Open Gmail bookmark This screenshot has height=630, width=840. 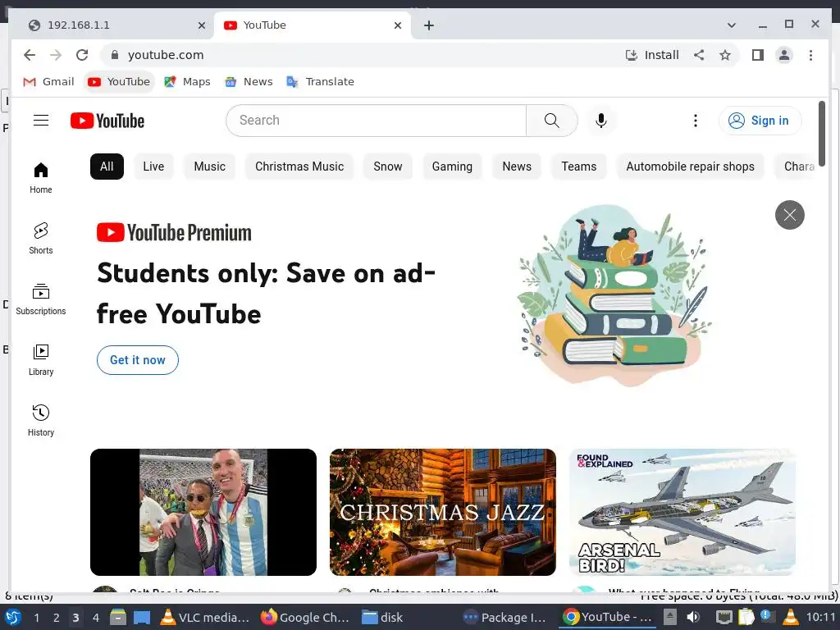pos(48,82)
